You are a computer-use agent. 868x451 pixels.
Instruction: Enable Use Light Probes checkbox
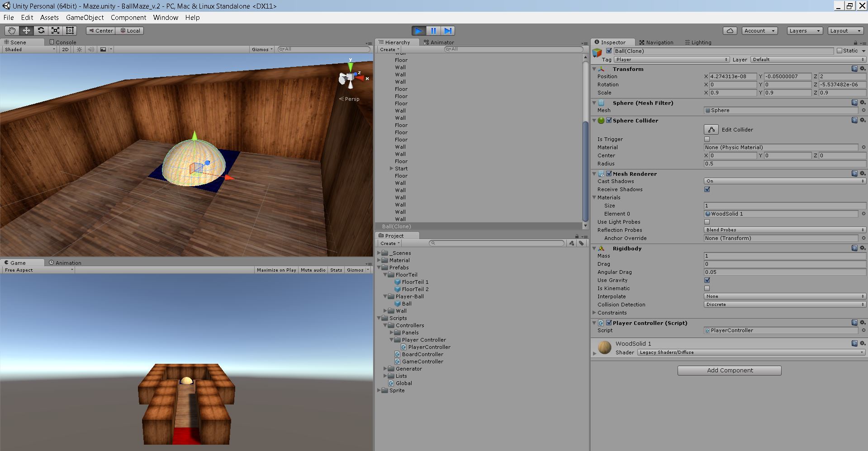point(707,222)
